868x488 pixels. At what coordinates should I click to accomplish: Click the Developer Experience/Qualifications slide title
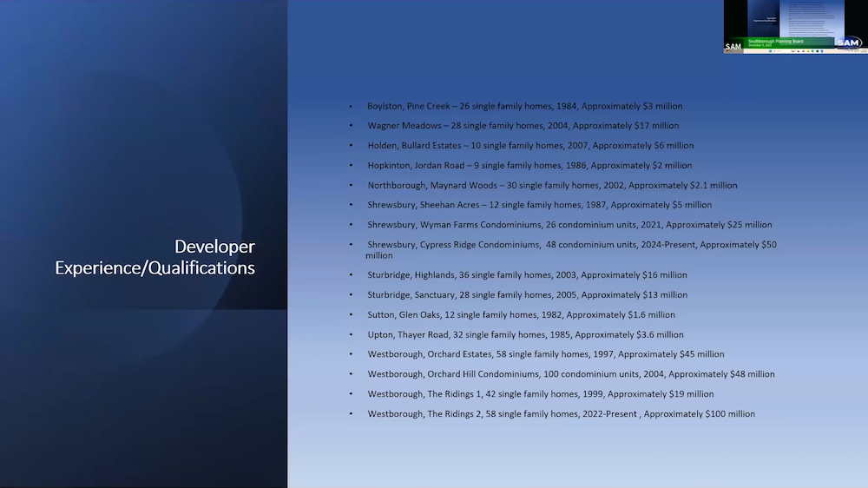155,257
